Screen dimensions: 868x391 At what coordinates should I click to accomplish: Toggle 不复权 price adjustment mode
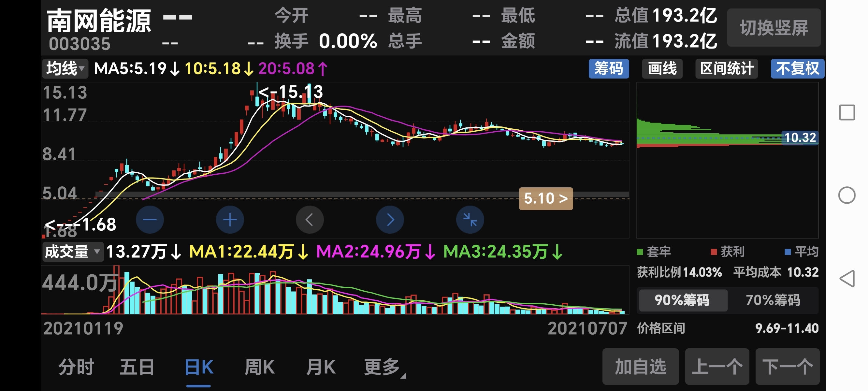pos(797,69)
